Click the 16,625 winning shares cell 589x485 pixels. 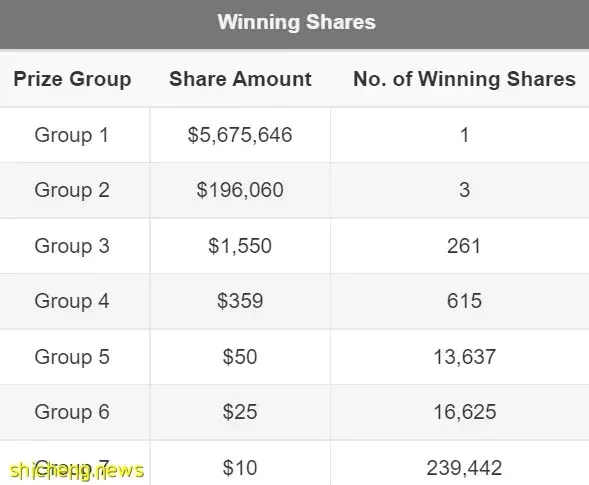click(x=465, y=412)
